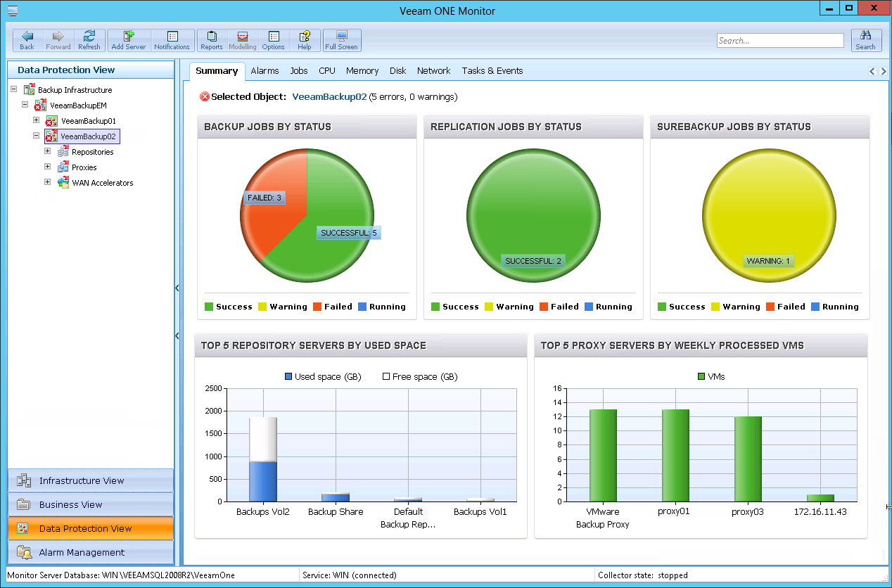
Task: Click the Alarm Management pane icon
Action: [24, 553]
